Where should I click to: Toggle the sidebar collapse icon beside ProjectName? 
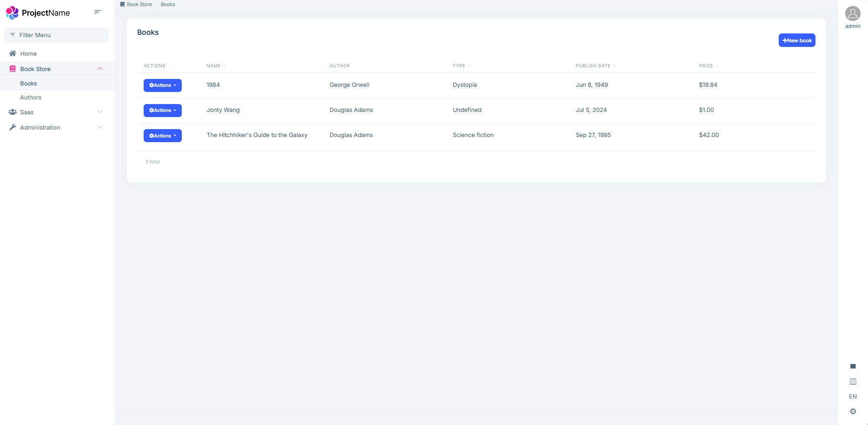tap(98, 12)
